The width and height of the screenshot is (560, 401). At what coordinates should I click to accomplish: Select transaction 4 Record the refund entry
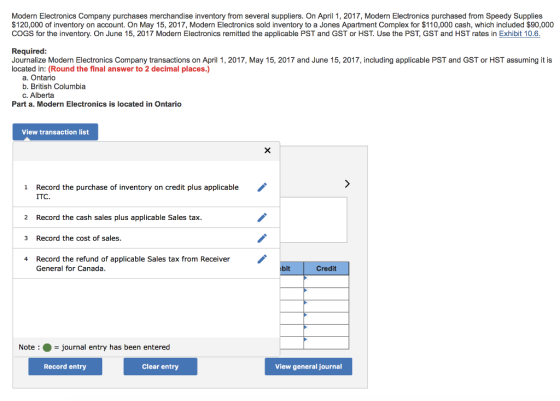click(133, 264)
